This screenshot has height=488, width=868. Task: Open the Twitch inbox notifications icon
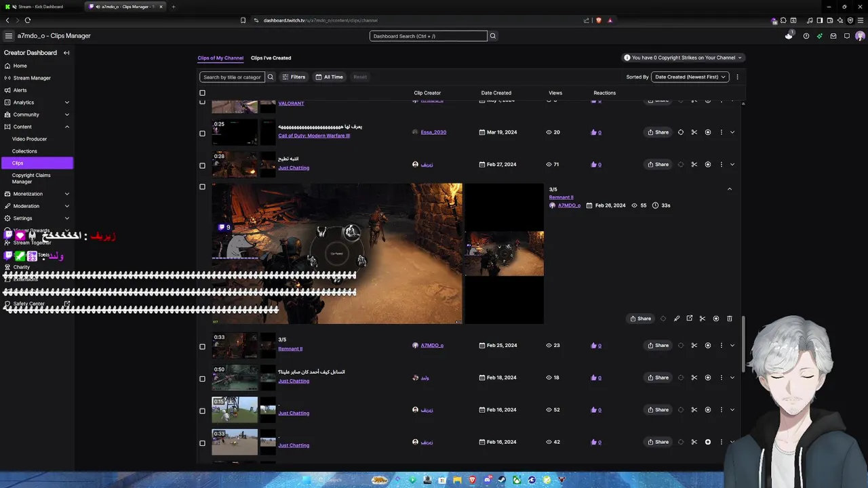(x=833, y=36)
